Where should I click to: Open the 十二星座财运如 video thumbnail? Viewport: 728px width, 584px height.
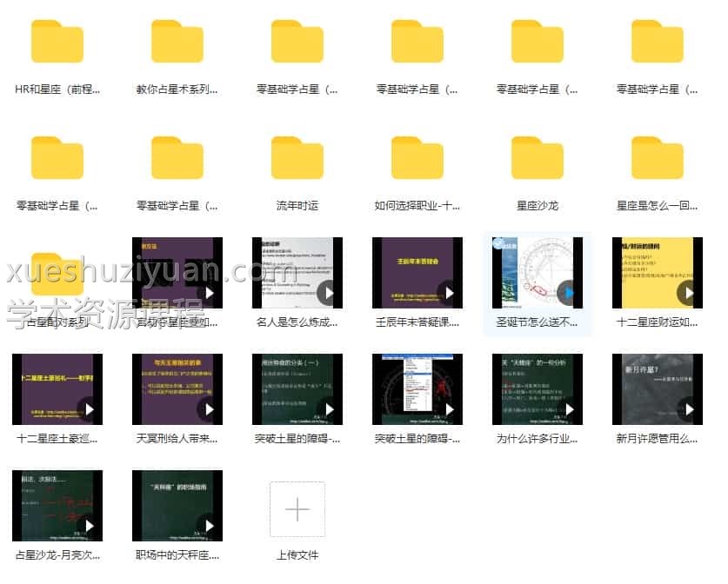tap(657, 272)
